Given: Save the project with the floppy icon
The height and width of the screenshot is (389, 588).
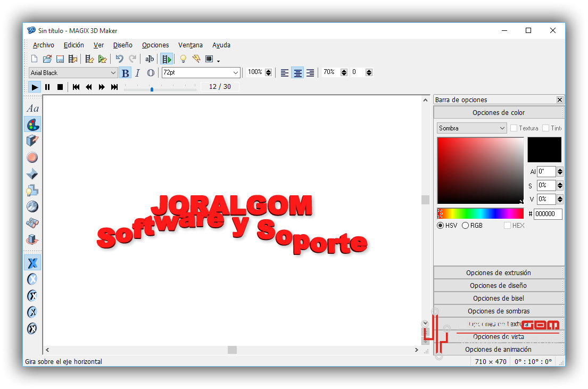Looking at the screenshot, I should 60,59.
